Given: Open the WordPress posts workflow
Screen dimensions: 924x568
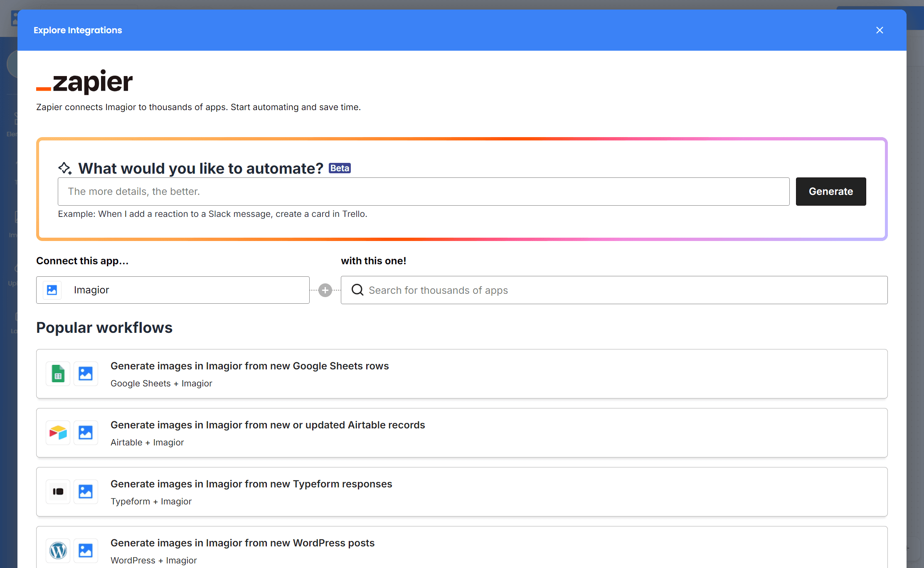Looking at the screenshot, I should click(x=462, y=547).
